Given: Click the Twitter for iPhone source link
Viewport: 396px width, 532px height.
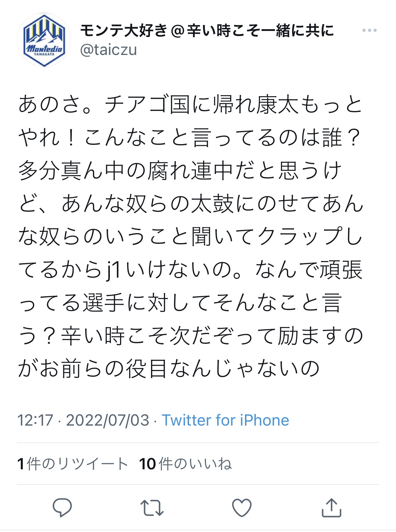Looking at the screenshot, I should coord(225,420).
